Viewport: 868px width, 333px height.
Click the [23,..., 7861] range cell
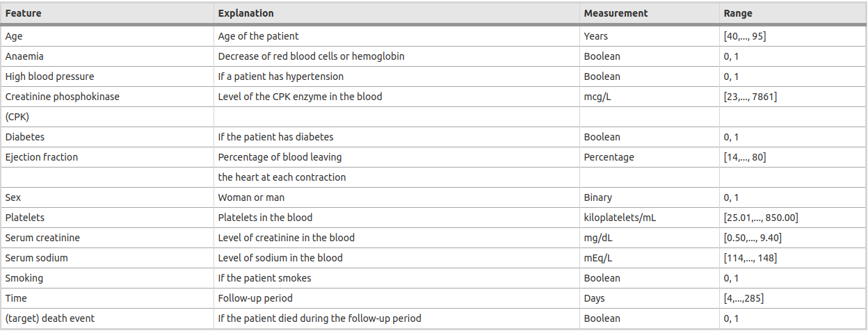tap(750, 97)
